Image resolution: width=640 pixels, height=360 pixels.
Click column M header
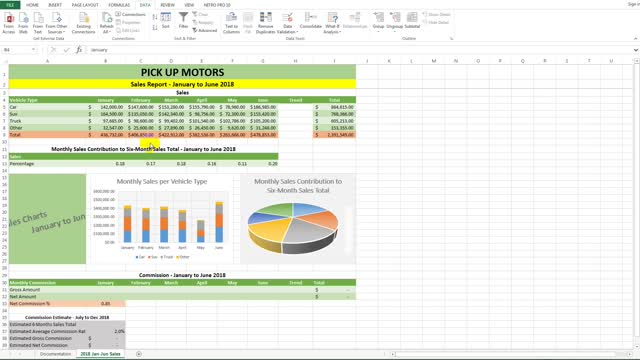(433, 61)
